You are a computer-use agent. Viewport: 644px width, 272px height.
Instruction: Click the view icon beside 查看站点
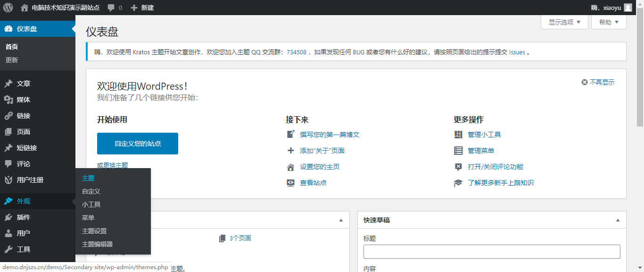click(290, 183)
